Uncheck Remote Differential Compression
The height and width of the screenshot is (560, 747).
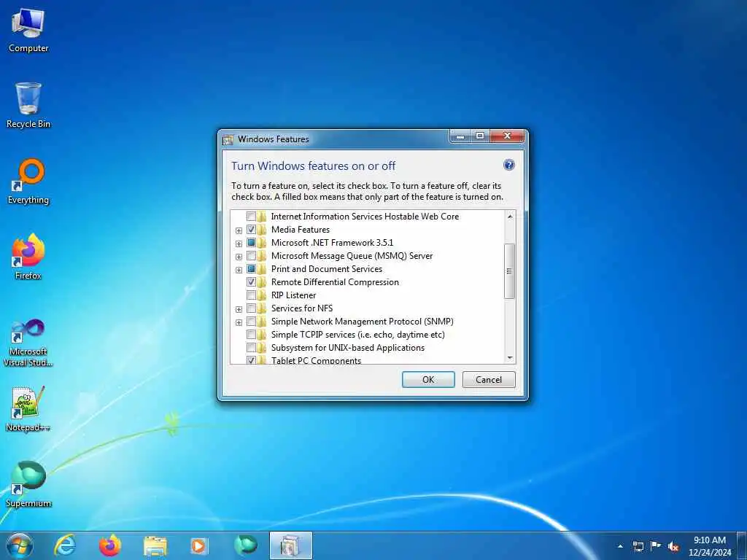click(x=251, y=282)
